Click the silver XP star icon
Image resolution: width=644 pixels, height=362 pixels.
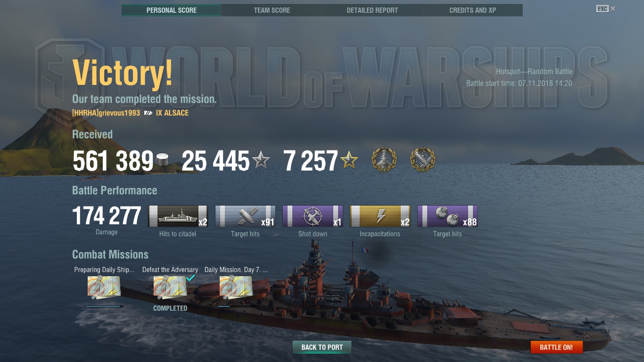(x=261, y=161)
